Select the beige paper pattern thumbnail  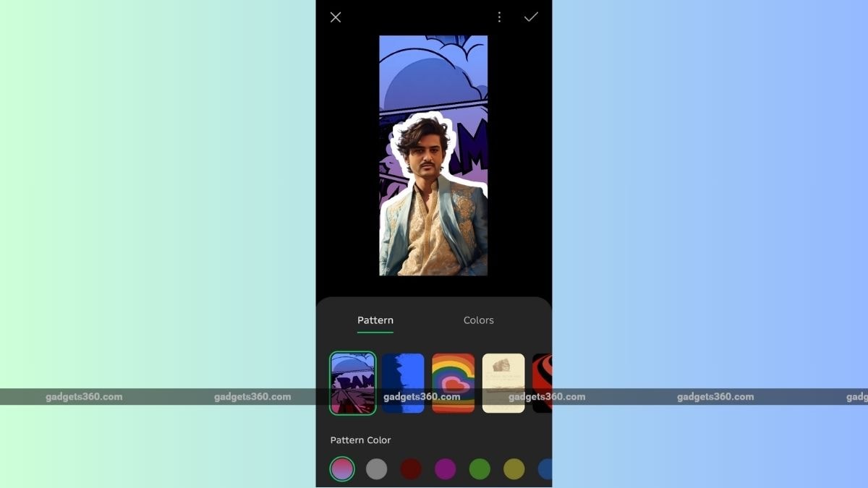click(503, 383)
